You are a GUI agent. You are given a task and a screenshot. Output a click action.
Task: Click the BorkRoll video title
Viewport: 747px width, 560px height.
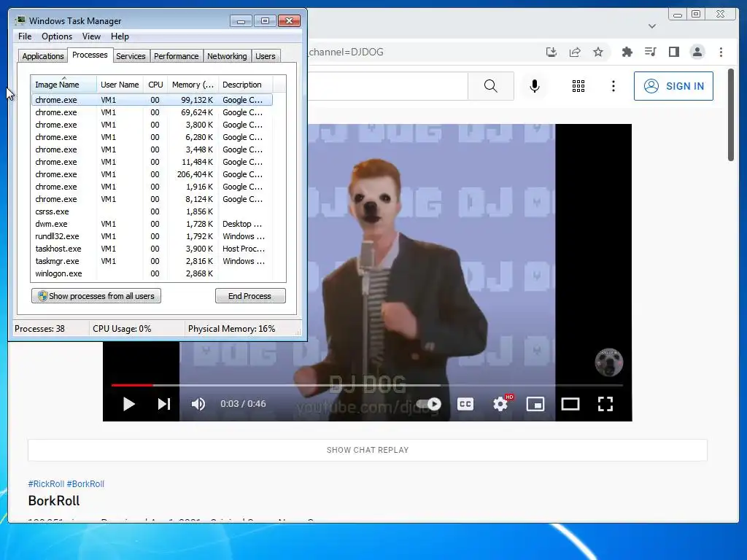point(54,501)
